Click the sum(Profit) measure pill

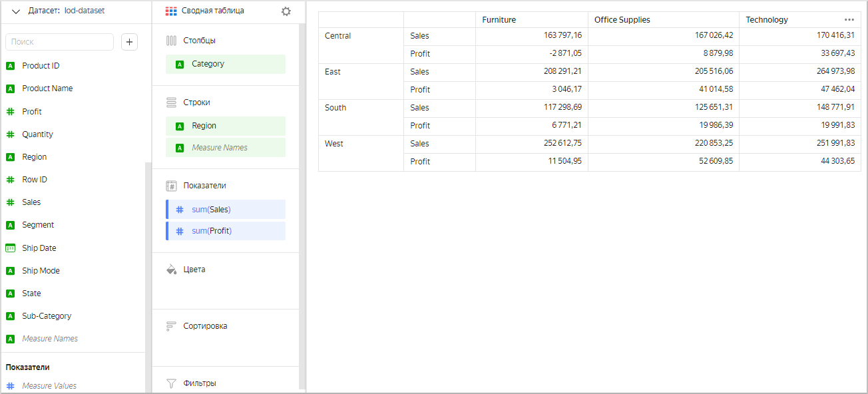click(x=225, y=231)
